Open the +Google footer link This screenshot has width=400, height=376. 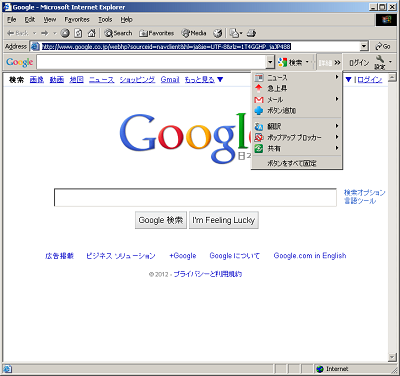point(183,256)
